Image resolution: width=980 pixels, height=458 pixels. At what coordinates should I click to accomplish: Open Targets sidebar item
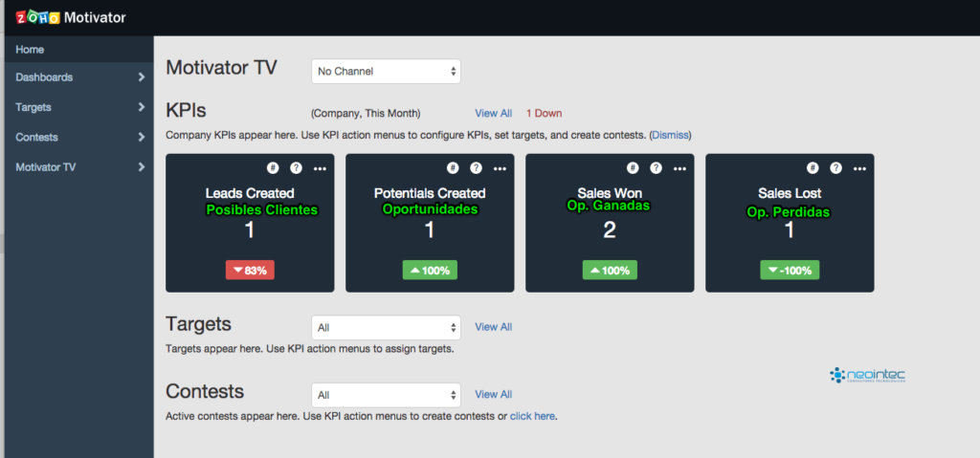pyautogui.click(x=78, y=107)
